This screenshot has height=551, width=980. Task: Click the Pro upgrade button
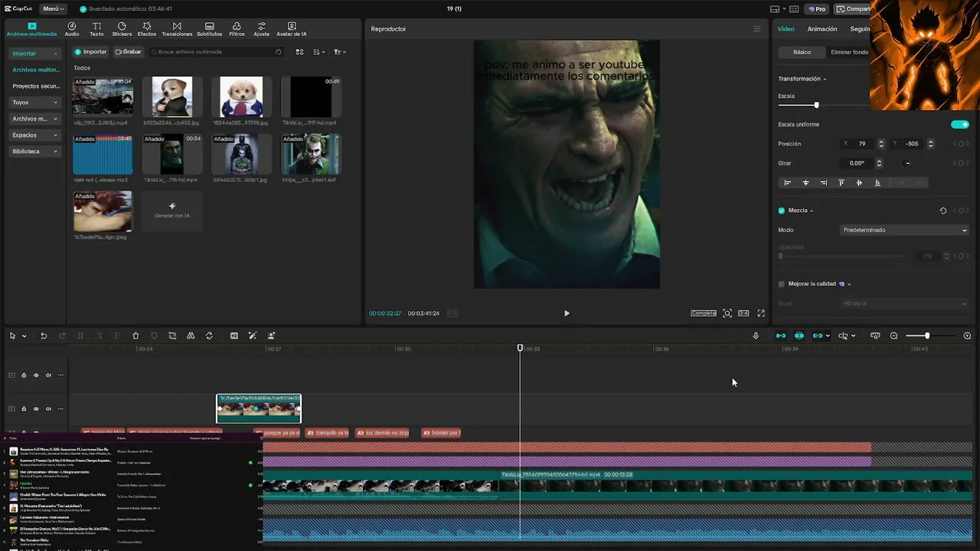click(816, 9)
